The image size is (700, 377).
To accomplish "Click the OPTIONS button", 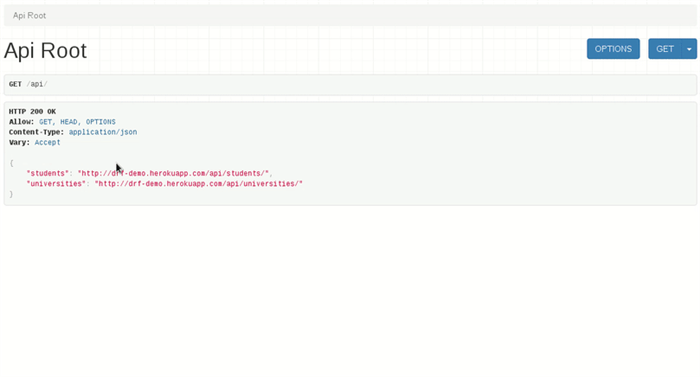I will pos(613,49).
